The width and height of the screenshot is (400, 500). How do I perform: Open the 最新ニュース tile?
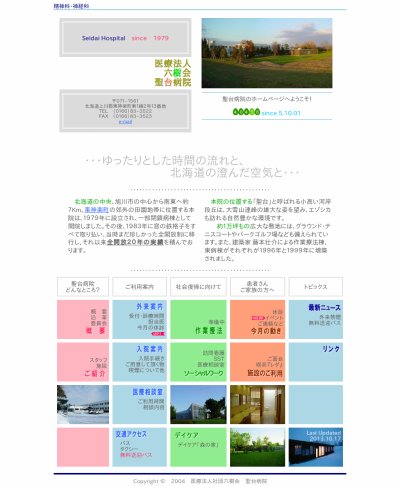click(x=316, y=319)
